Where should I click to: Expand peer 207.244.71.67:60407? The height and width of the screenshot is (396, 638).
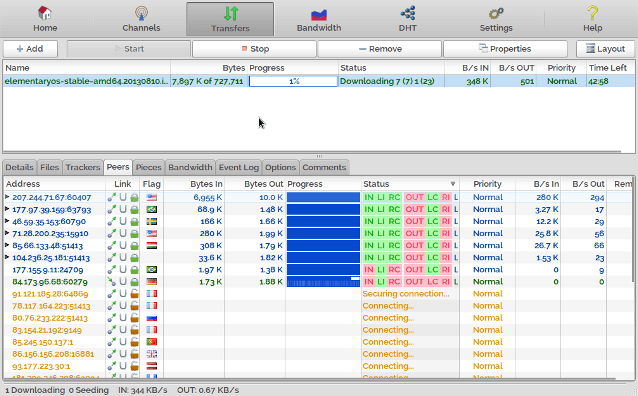7,197
